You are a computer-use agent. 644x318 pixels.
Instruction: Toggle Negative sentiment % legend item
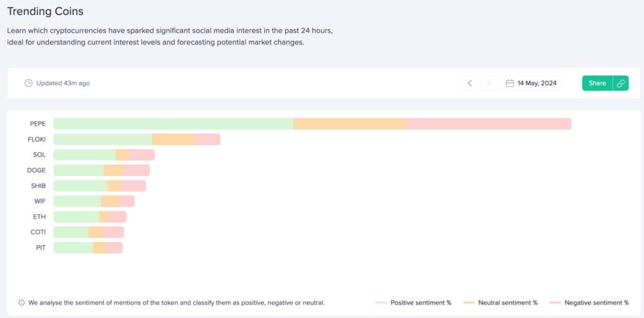pyautogui.click(x=589, y=303)
